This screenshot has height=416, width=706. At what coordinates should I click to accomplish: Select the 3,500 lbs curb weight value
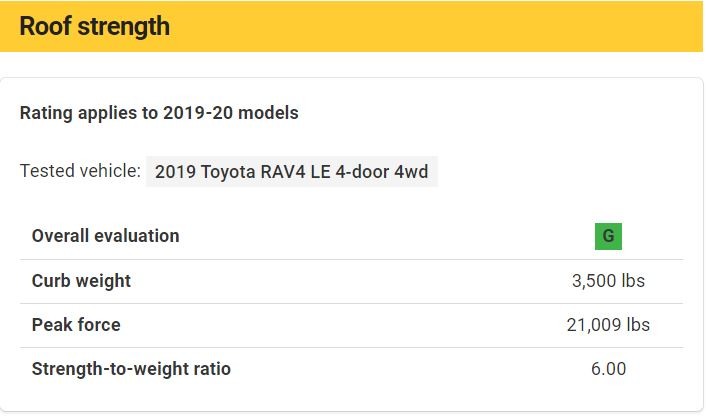click(608, 281)
